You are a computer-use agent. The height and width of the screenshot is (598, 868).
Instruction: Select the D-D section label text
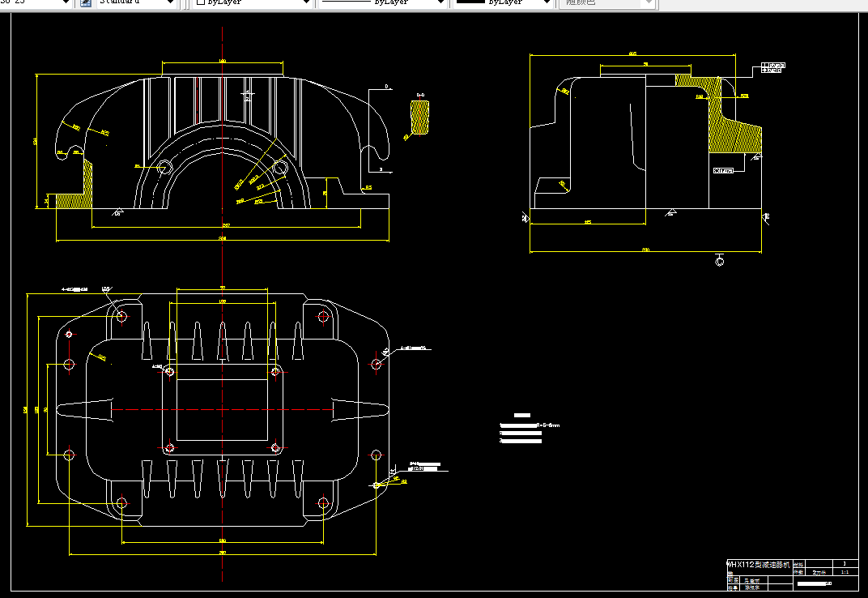420,96
